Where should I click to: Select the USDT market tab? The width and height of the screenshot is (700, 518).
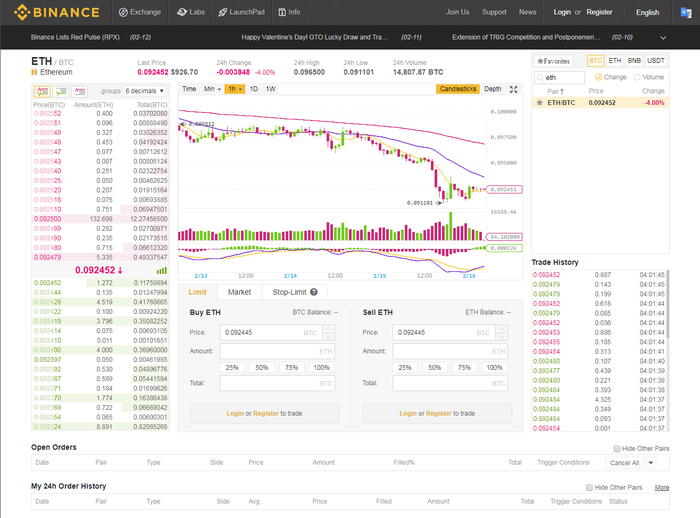[x=656, y=61]
